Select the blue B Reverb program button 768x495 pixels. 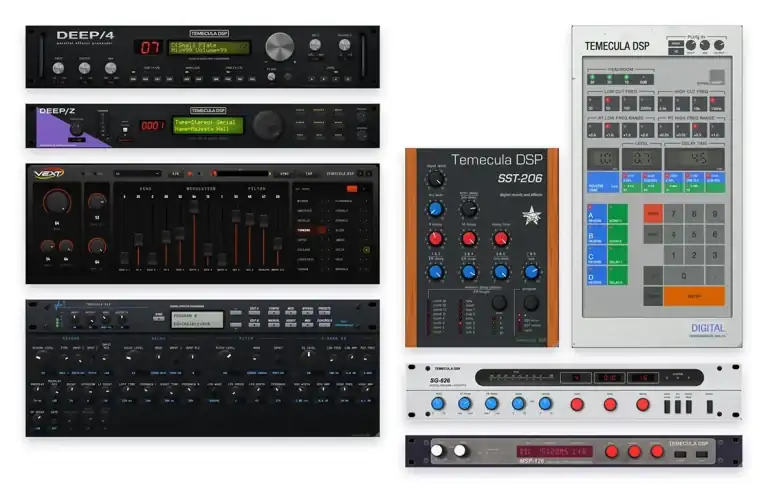pos(597,235)
